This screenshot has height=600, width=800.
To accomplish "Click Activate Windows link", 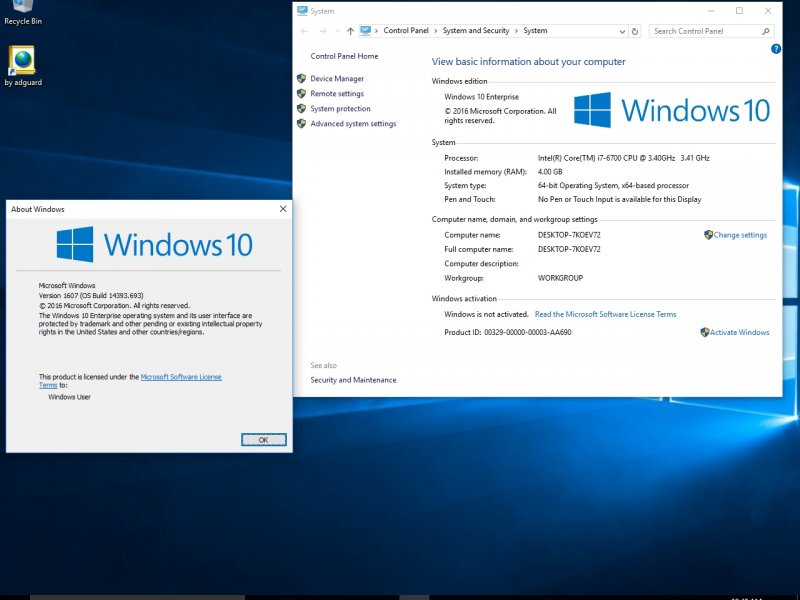I will pos(739,332).
